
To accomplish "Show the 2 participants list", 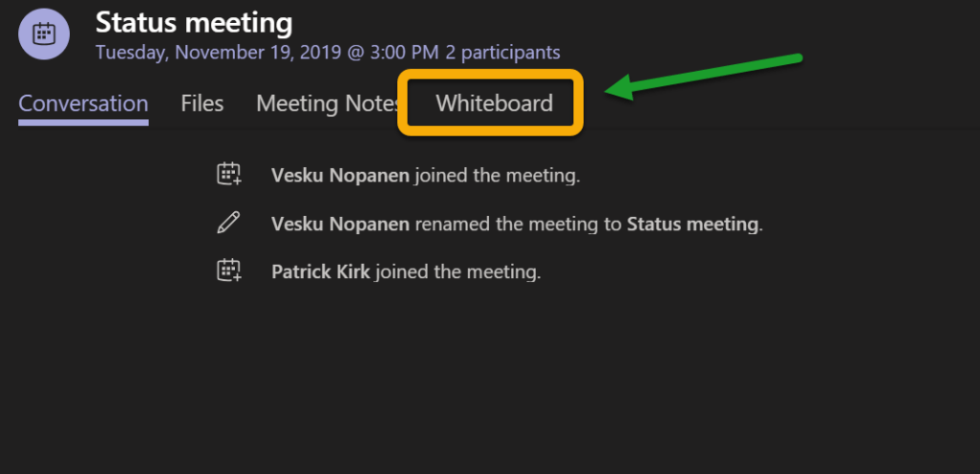I will 502,52.
